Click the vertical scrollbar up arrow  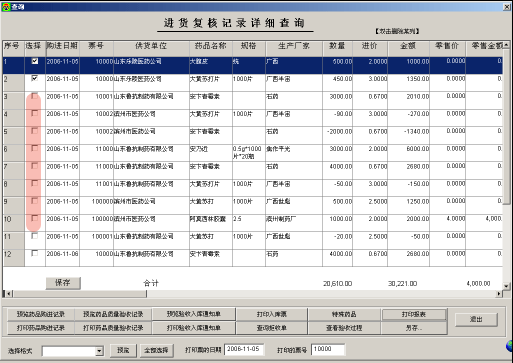pyautogui.click(x=506, y=45)
